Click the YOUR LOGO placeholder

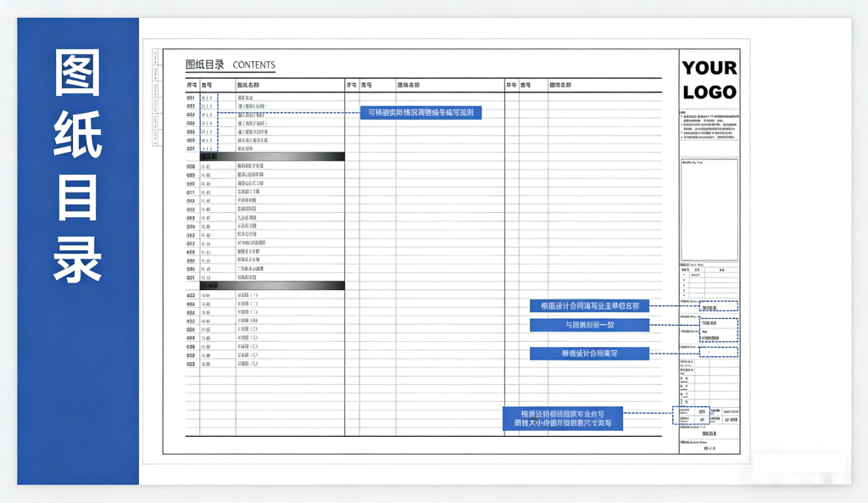pos(709,80)
